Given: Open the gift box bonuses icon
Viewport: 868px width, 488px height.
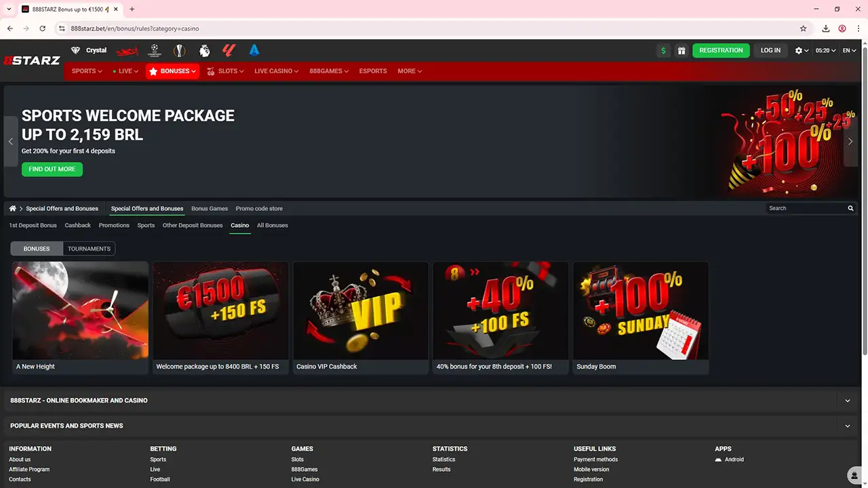Looking at the screenshot, I should pos(682,50).
